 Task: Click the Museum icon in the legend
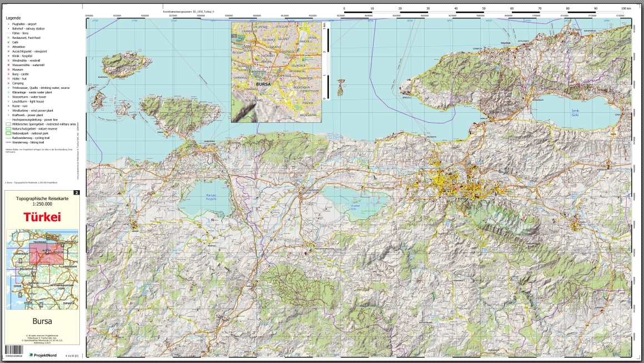coord(8,69)
